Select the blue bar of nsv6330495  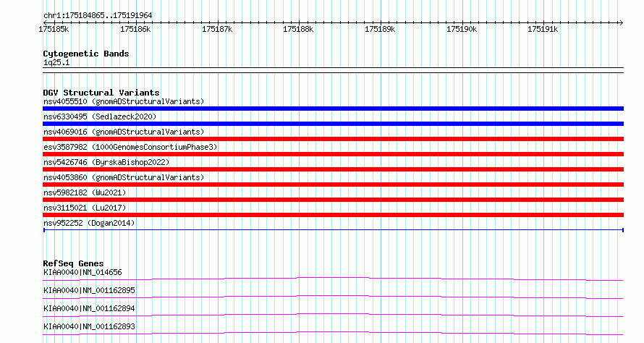(x=333, y=124)
